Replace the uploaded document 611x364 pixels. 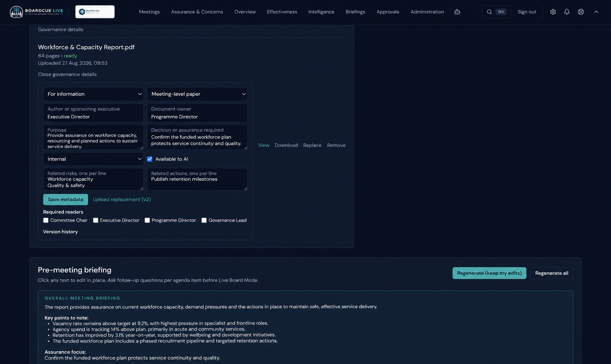pyautogui.click(x=312, y=145)
